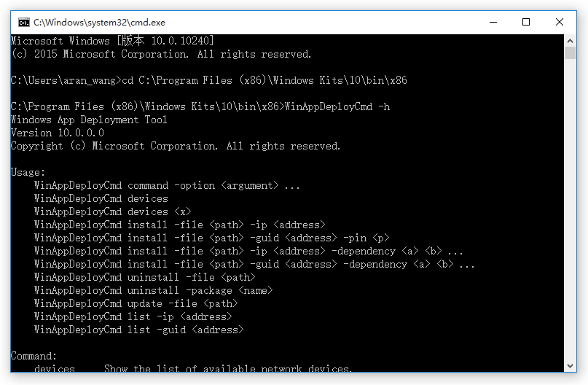Screen dimensions: 588x385
Task: Click the Microsoft Windows version banner line
Action: [x=112, y=41]
